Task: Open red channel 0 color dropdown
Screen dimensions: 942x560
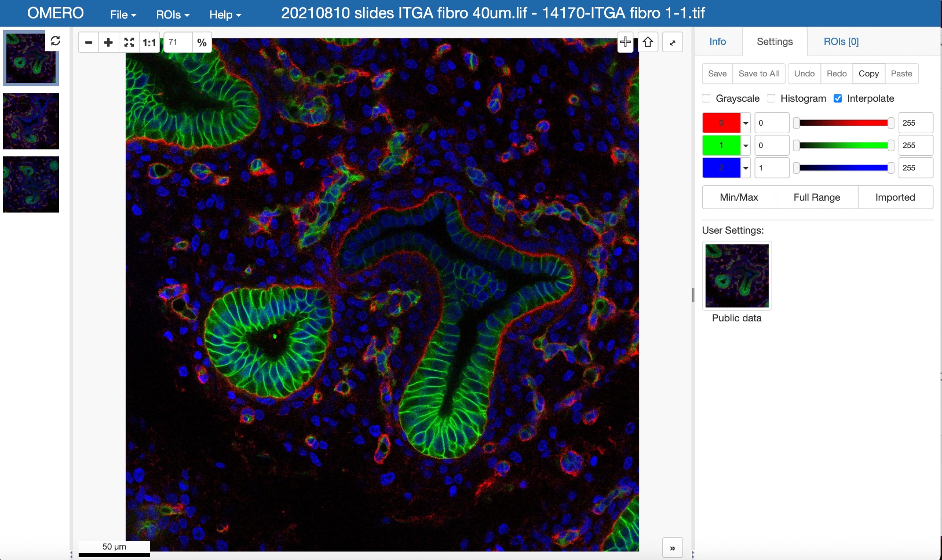Action: pos(746,123)
